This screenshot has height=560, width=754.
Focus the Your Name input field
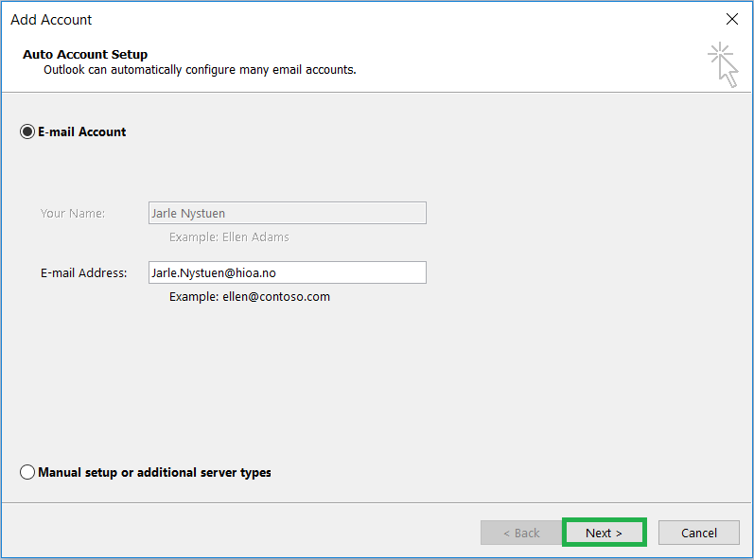pyautogui.click(x=287, y=213)
